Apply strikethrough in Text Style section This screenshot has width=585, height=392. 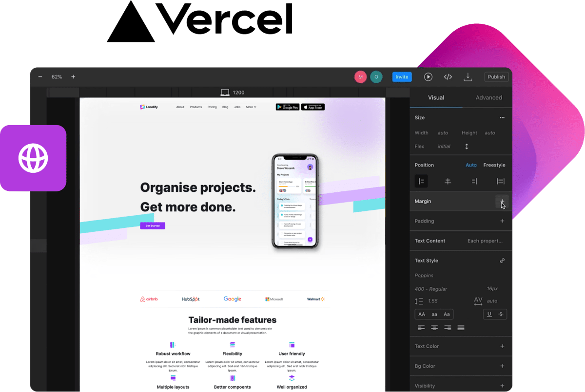(501, 314)
